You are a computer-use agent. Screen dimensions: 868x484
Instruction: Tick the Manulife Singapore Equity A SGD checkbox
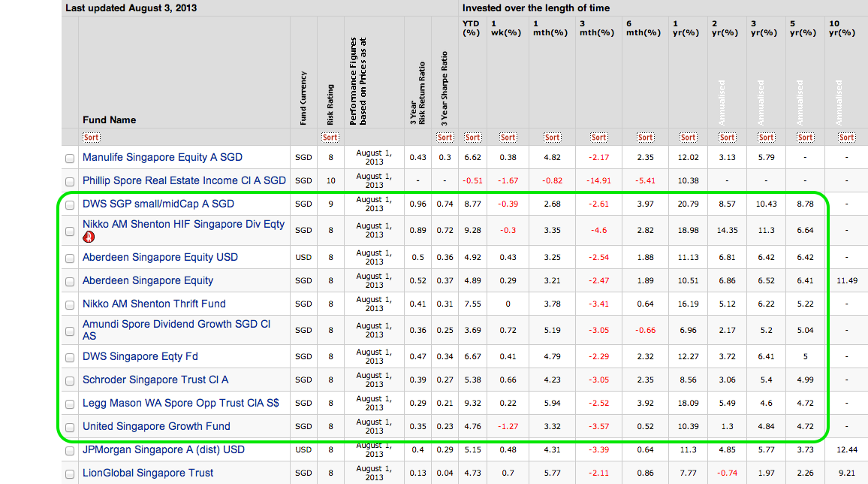70,159
